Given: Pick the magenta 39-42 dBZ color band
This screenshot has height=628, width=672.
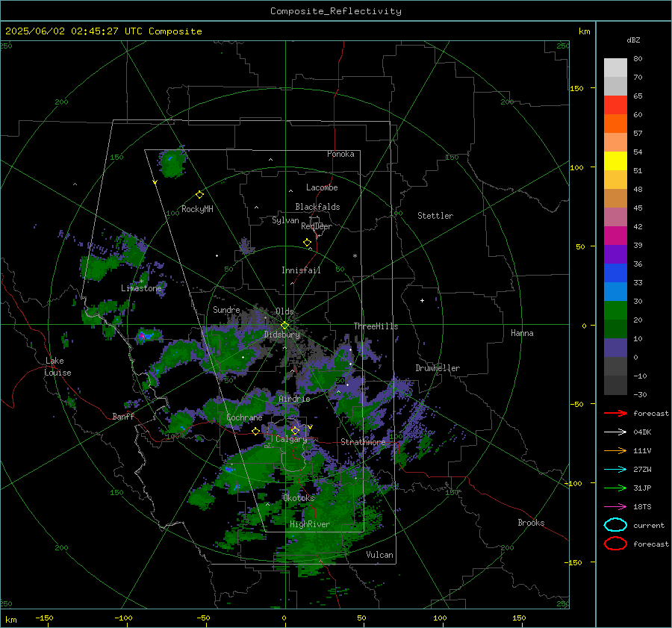Looking at the screenshot, I should pyautogui.click(x=615, y=236).
